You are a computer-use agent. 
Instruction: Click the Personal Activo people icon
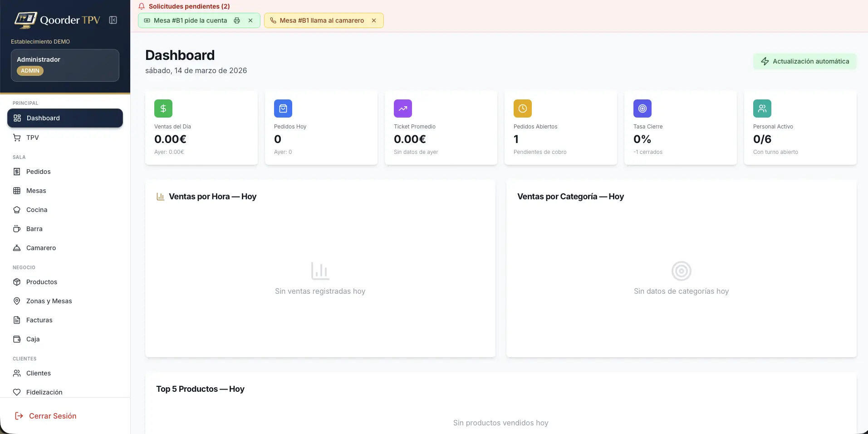click(x=762, y=108)
